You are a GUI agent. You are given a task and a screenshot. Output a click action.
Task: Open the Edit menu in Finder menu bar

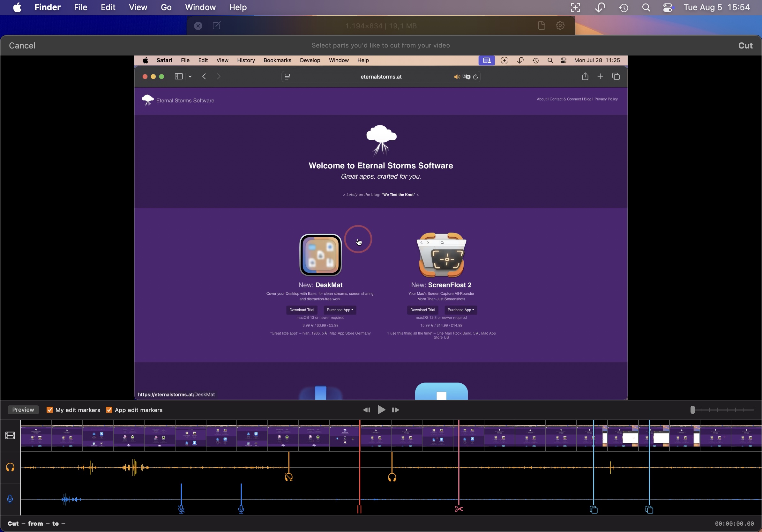pos(108,7)
